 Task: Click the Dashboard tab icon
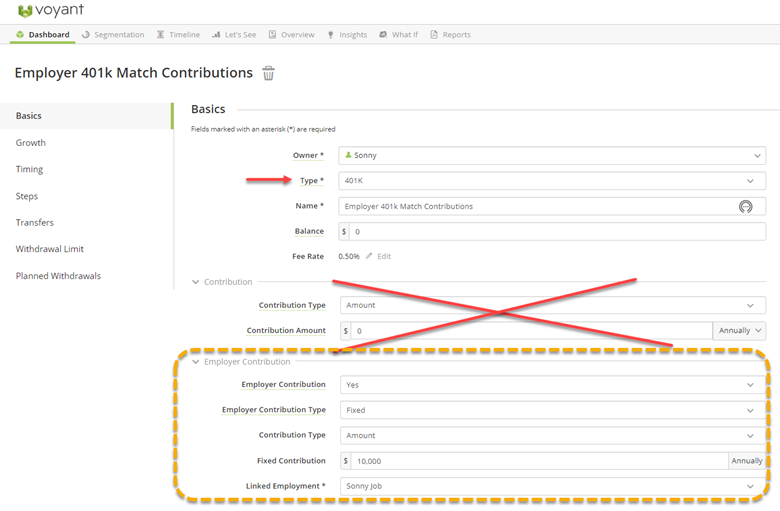click(20, 35)
